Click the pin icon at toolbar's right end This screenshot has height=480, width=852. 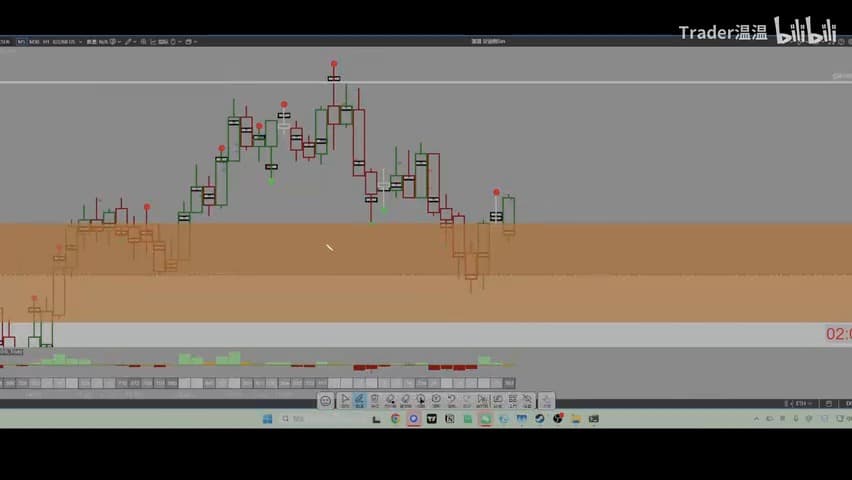pyautogui.click(x=547, y=401)
